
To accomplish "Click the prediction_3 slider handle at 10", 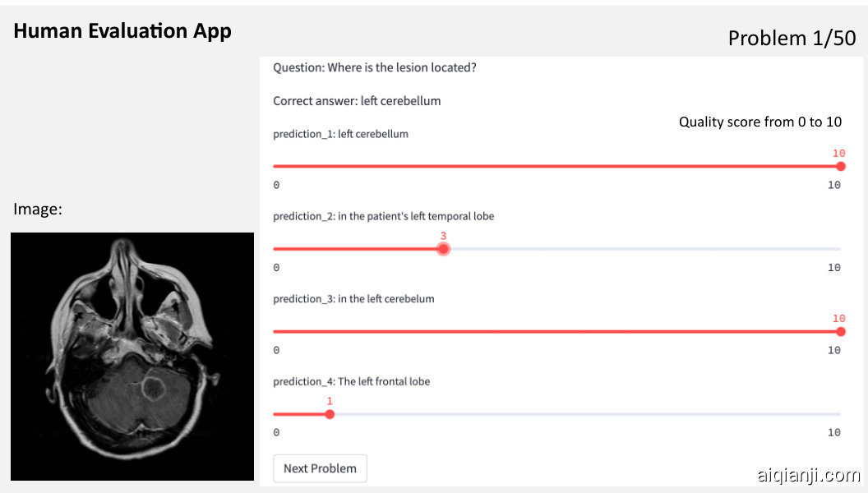I will (840, 331).
